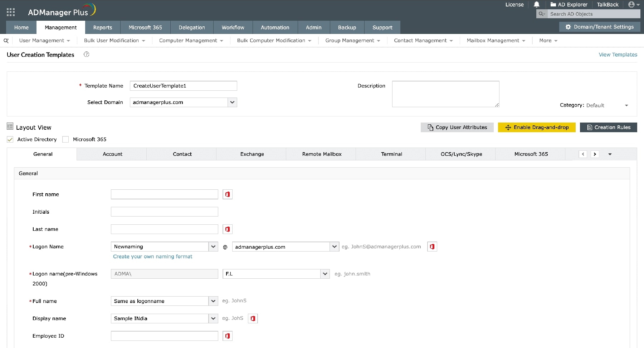644x348 pixels.
Task: Click the Microsoft 365 icon beside Display name
Action: tap(253, 318)
